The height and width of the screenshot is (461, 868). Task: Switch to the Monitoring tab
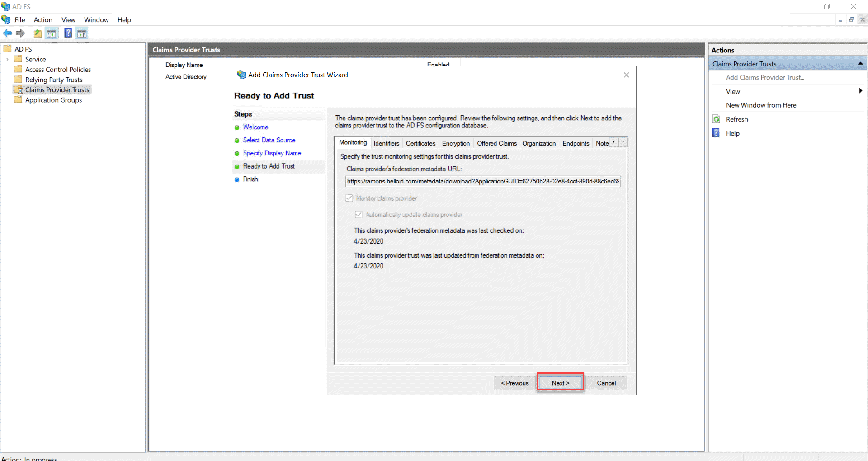[353, 142]
